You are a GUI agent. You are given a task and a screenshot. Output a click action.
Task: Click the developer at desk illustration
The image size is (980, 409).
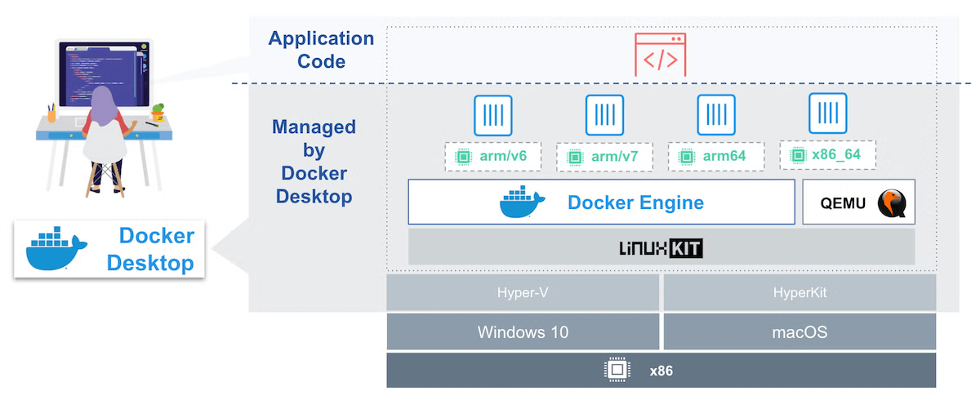[102, 114]
